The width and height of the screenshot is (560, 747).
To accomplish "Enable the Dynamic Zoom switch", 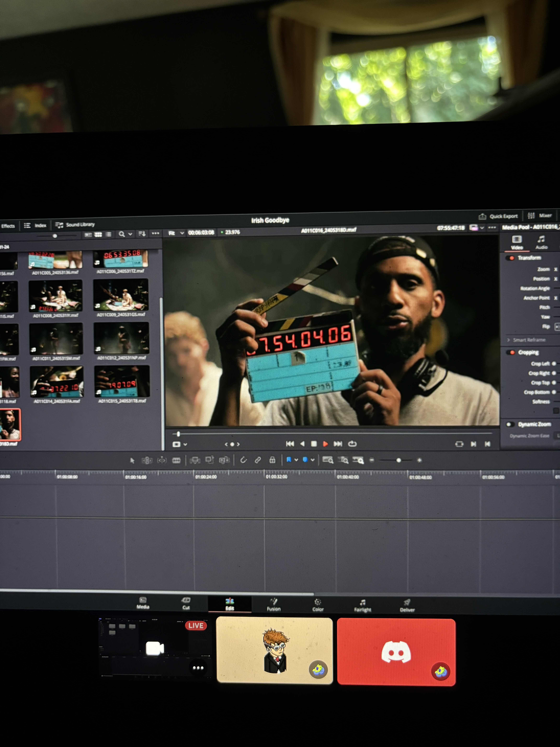I will tap(510, 425).
